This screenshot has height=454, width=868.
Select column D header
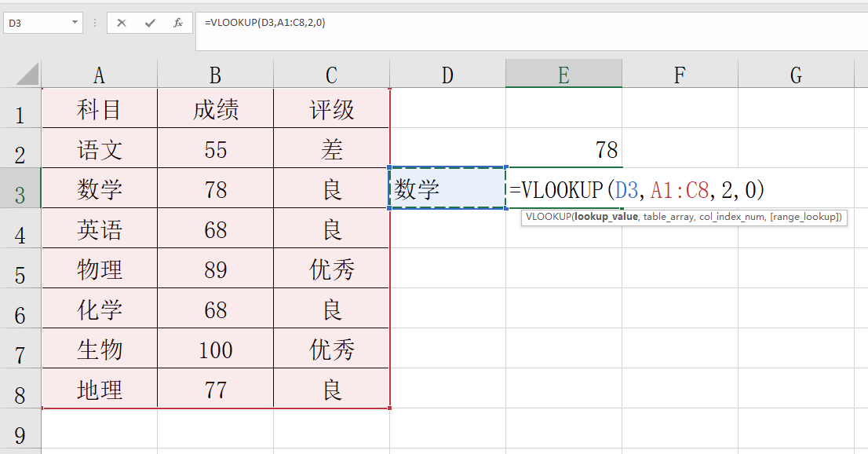point(447,75)
